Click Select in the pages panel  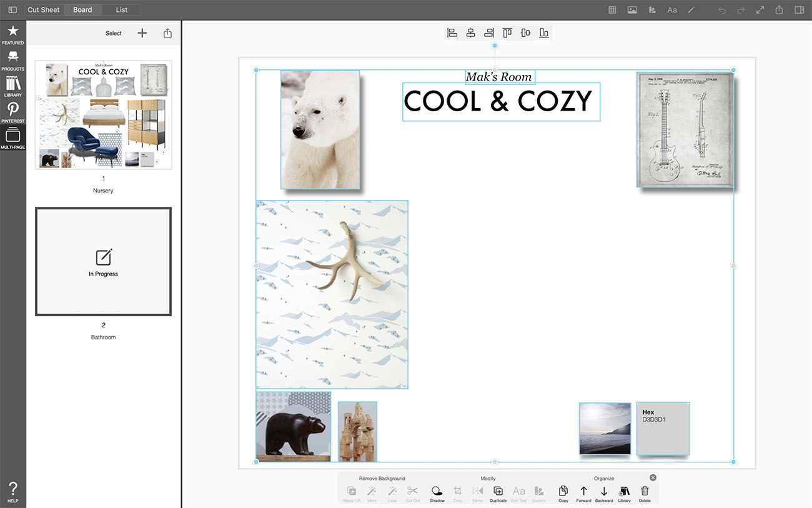pyautogui.click(x=114, y=34)
